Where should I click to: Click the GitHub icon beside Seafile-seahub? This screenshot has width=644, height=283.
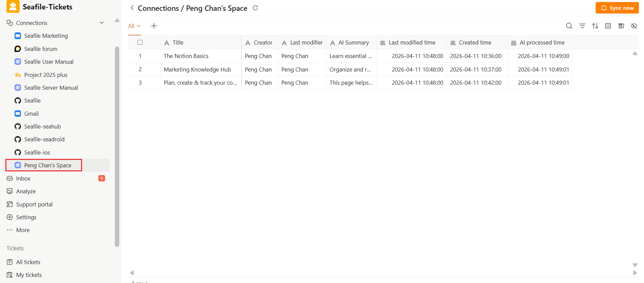[x=18, y=126]
